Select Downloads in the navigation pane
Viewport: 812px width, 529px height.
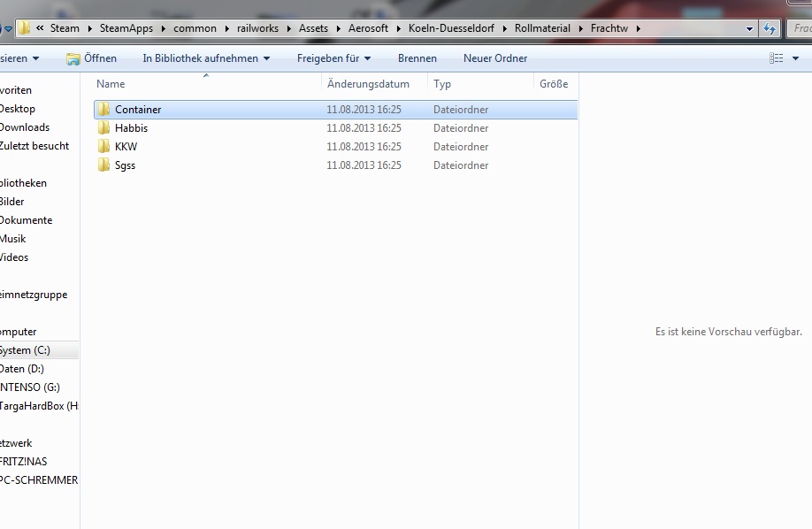pos(25,127)
